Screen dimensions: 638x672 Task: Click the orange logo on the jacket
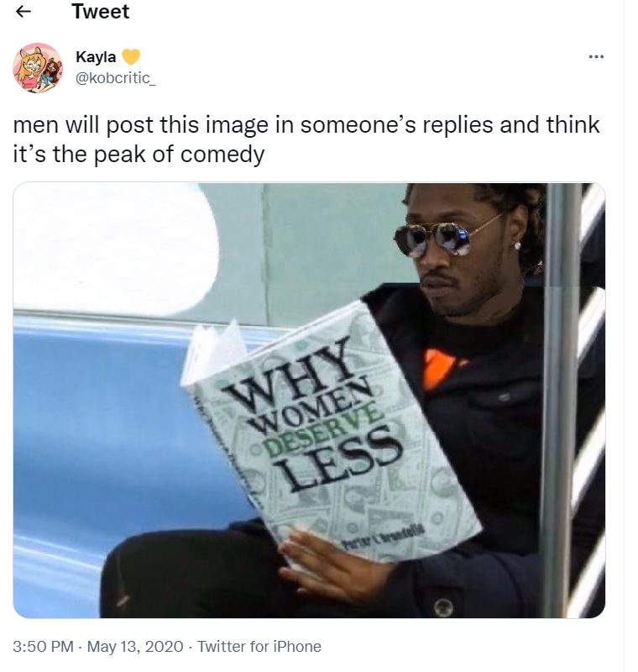coord(437,368)
